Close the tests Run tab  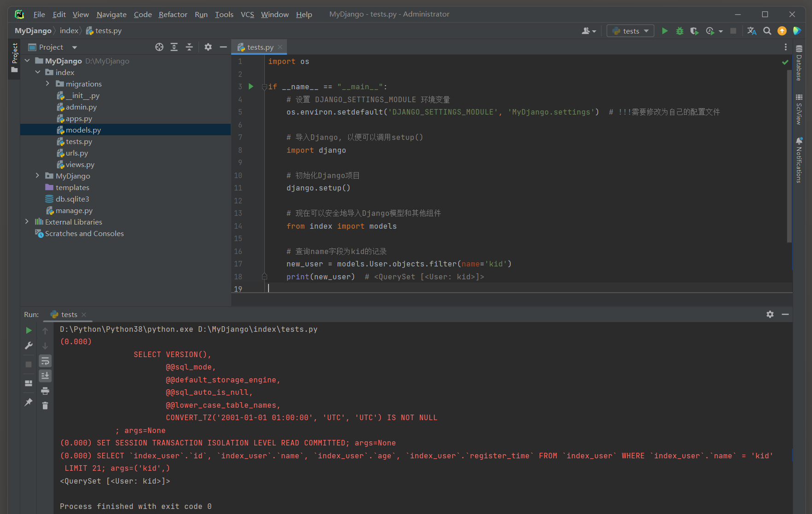coord(84,315)
